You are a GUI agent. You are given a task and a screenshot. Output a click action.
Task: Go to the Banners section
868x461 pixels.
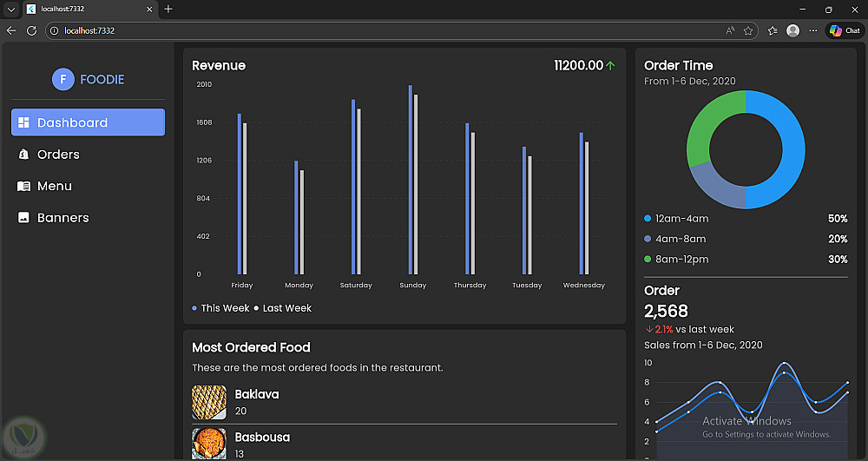coord(62,218)
